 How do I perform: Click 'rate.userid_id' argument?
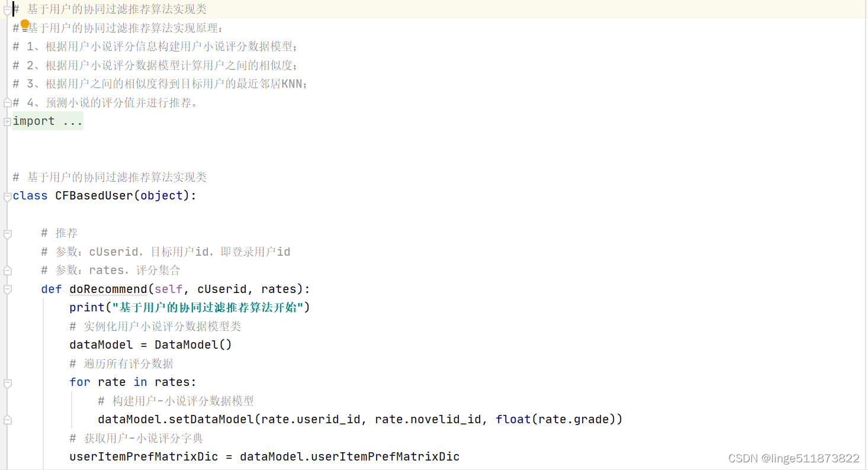[311, 419]
